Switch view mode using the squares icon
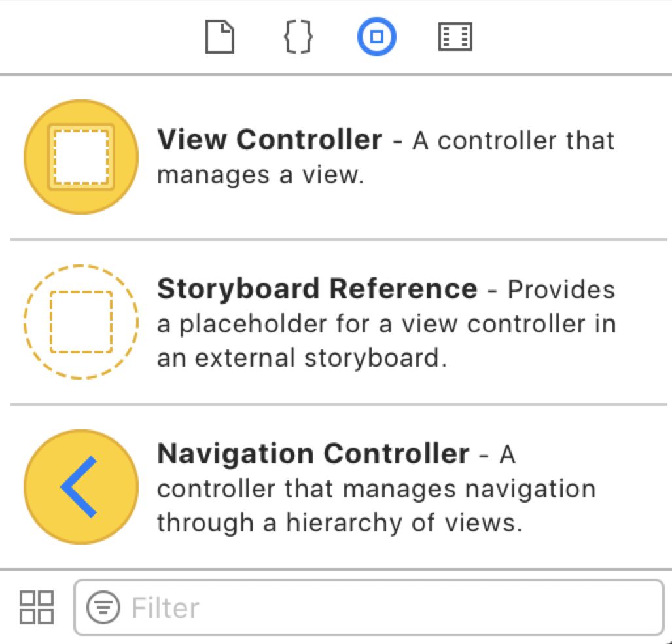 click(x=36, y=607)
